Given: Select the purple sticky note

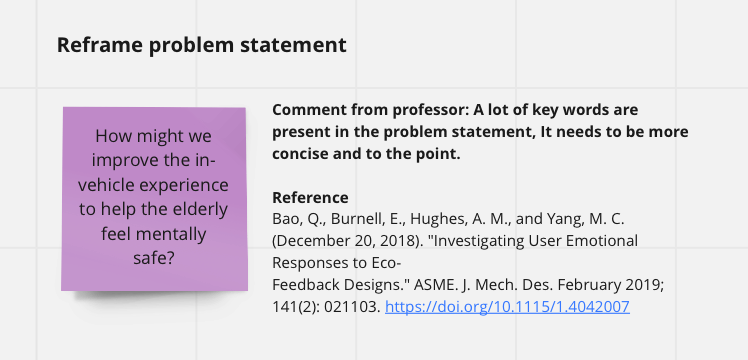Looking at the screenshot, I should pos(154,199).
